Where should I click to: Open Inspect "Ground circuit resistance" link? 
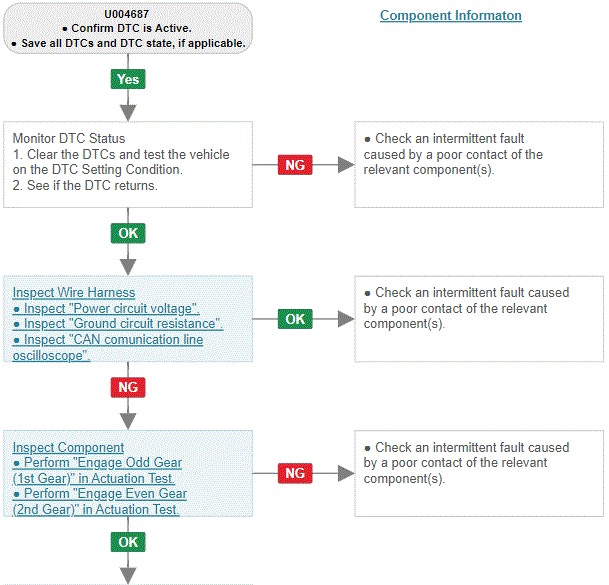click(x=118, y=324)
